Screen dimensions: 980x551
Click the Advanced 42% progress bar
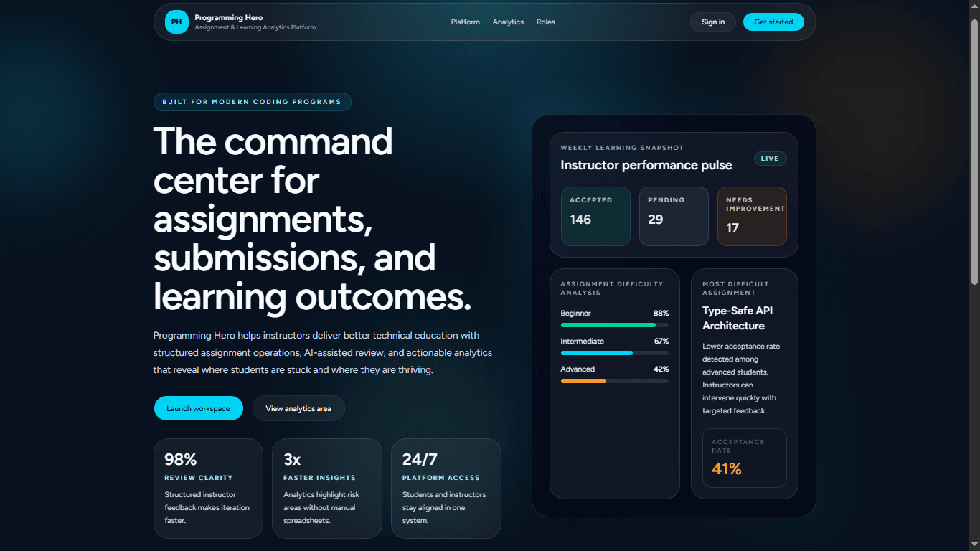click(614, 381)
